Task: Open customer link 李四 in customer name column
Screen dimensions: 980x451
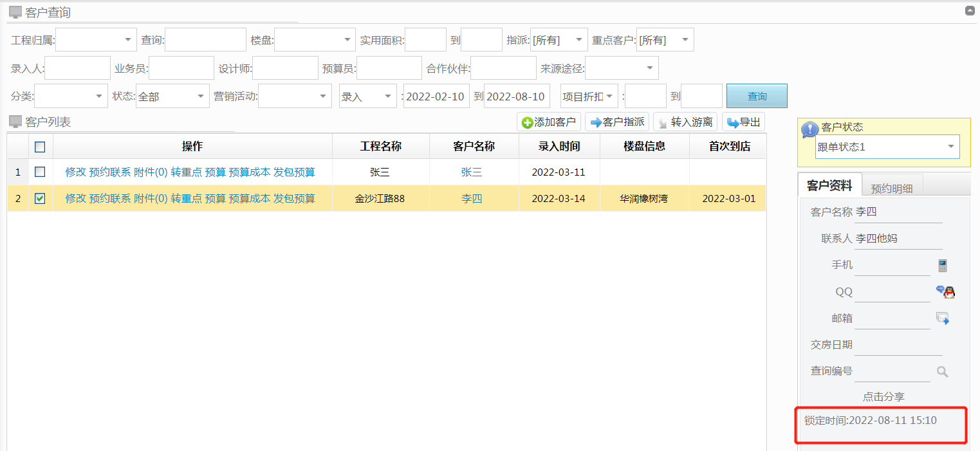Action: coord(472,199)
